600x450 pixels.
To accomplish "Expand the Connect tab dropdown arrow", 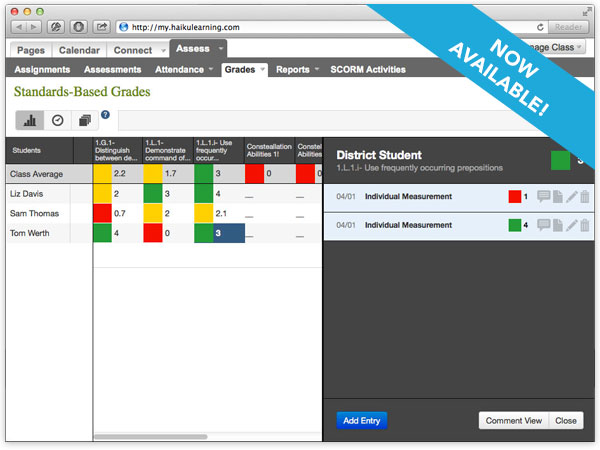I will pyautogui.click(x=162, y=49).
